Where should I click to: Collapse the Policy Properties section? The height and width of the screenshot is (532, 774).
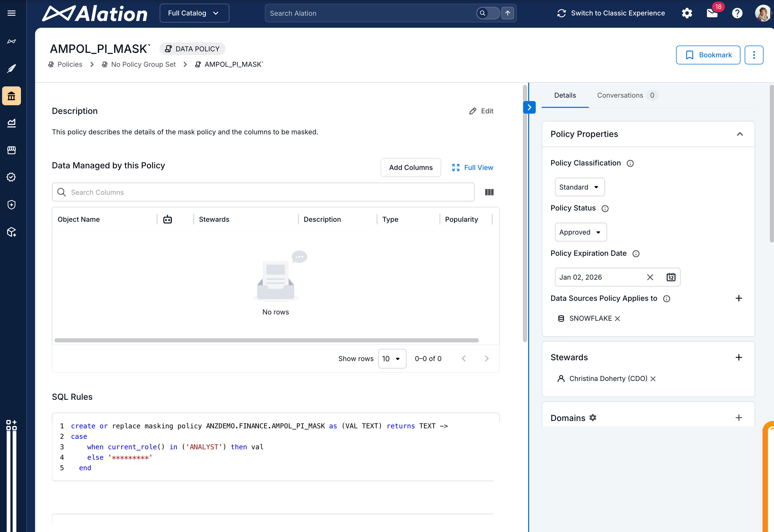740,134
